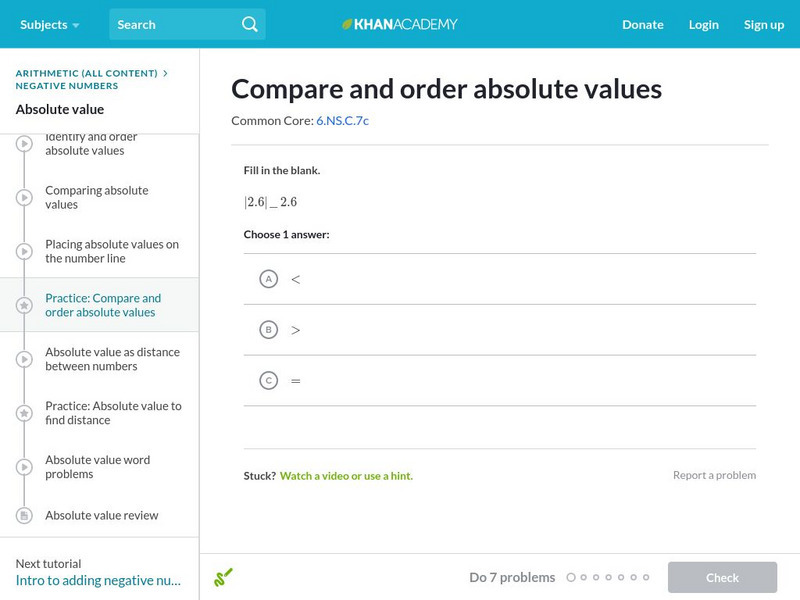Open the Subjects dropdown menu
The height and width of the screenshot is (600, 800).
coord(49,24)
